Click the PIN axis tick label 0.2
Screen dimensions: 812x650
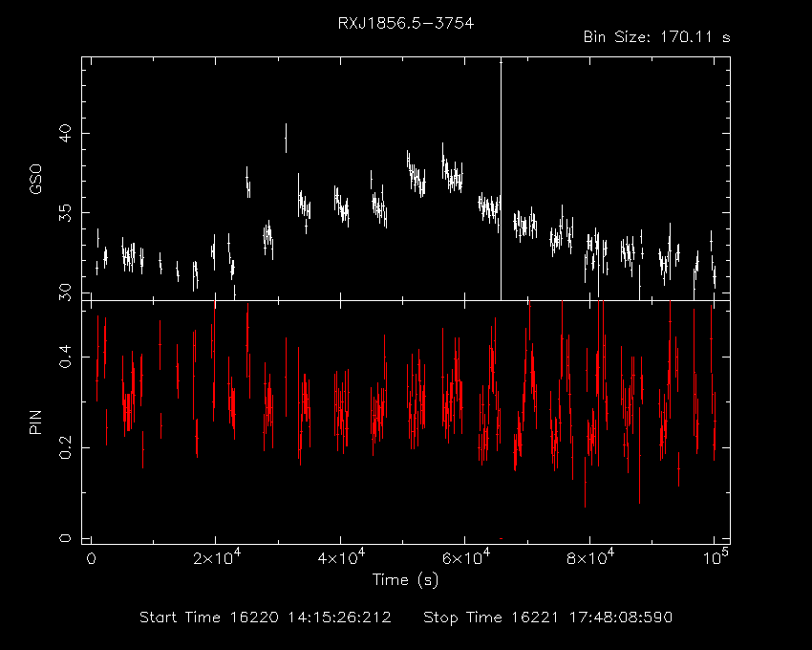point(65,447)
